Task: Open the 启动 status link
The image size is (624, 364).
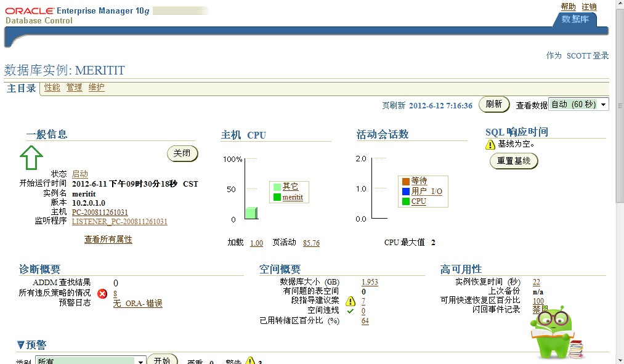Action: (x=79, y=174)
